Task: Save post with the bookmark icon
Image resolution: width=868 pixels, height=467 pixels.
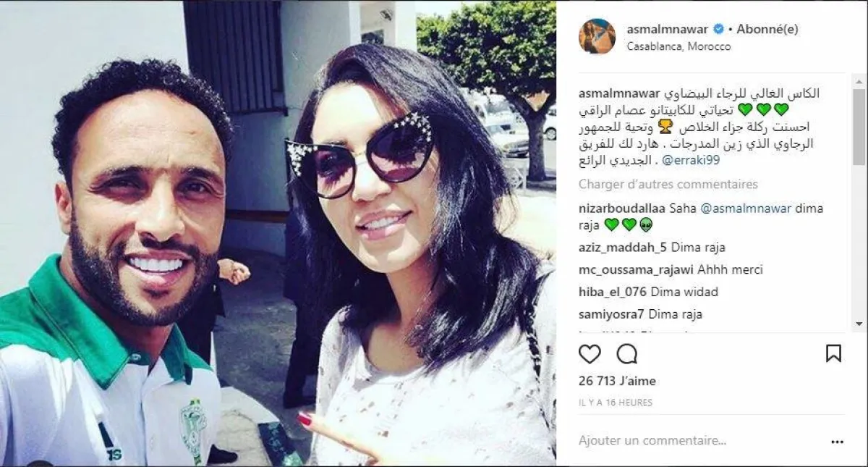Action: [833, 353]
